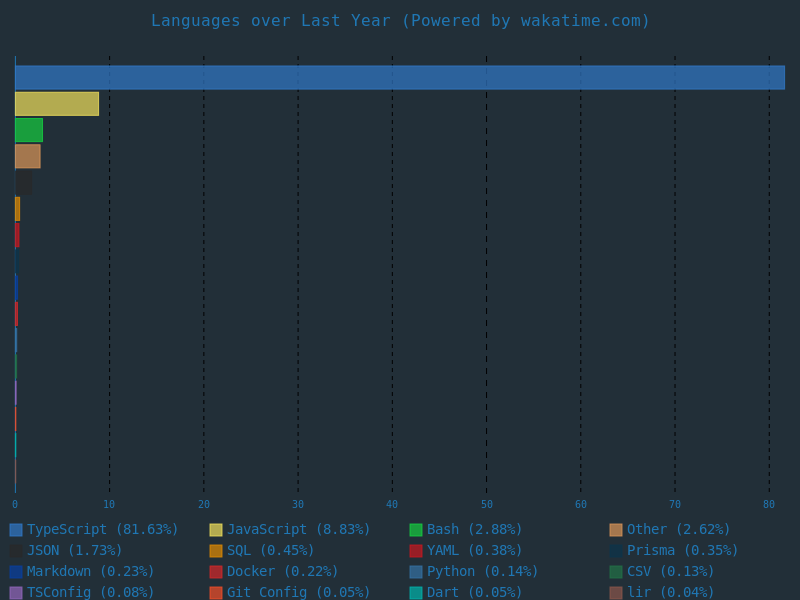
Task: Click the 50 x-axis tick label
Action: [486, 505]
